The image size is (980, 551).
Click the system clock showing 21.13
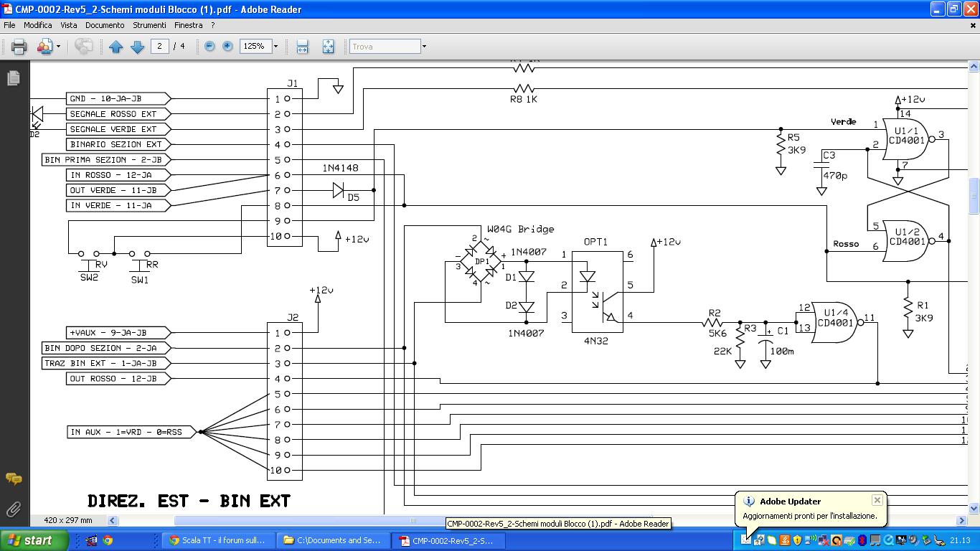(960, 541)
